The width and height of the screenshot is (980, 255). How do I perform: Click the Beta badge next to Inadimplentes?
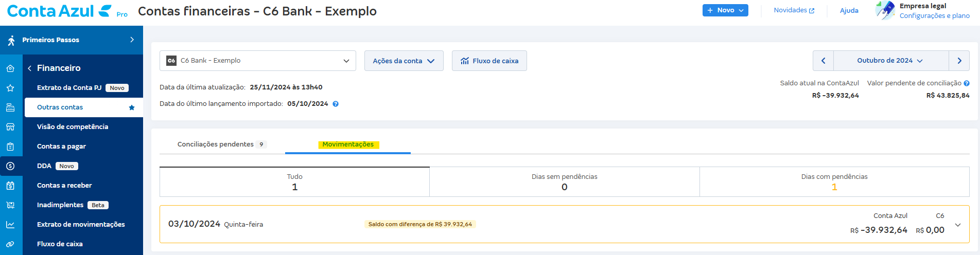click(98, 205)
